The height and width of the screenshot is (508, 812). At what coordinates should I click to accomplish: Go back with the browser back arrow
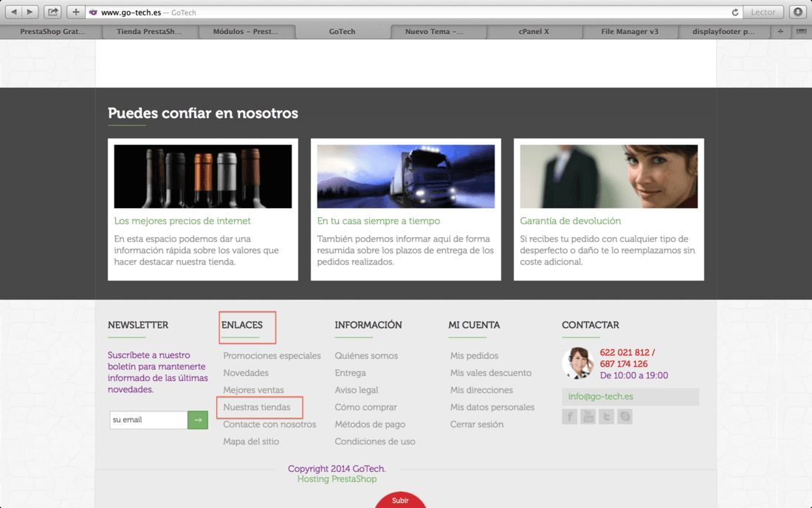(13, 12)
